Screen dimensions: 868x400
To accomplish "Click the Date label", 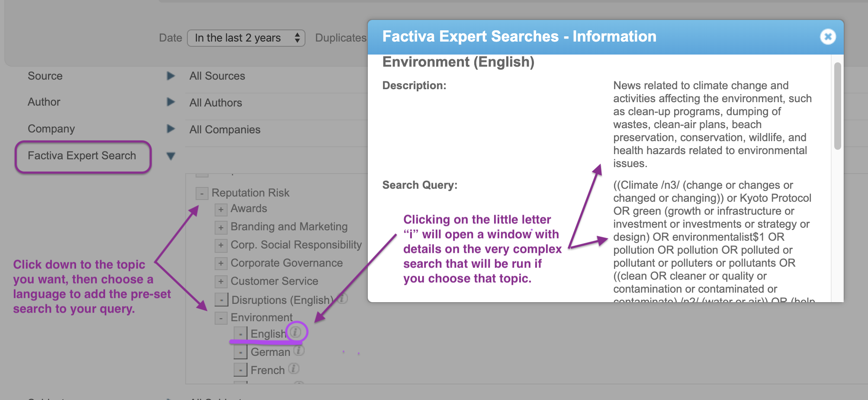I will 170,38.
